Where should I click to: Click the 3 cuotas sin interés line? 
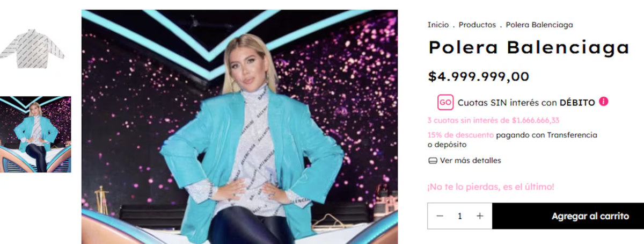493,120
